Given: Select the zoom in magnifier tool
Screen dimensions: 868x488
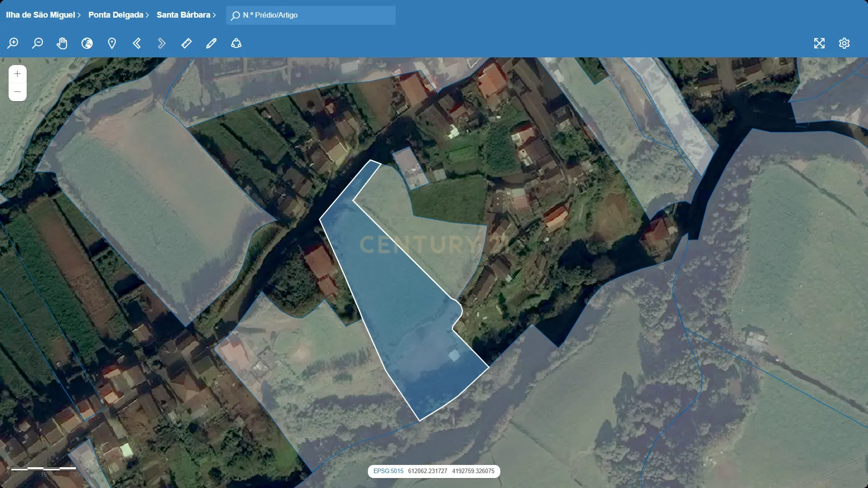Looking at the screenshot, I should tap(13, 43).
